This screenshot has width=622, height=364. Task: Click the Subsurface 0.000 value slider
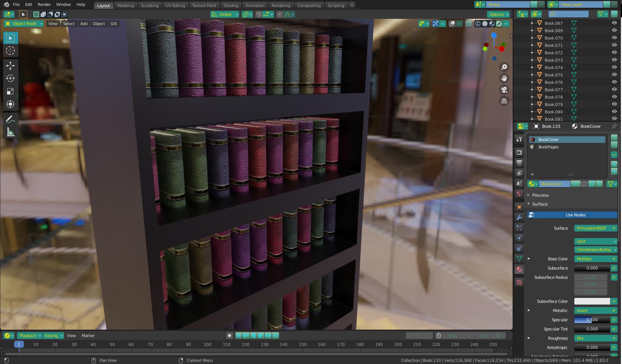coord(592,268)
